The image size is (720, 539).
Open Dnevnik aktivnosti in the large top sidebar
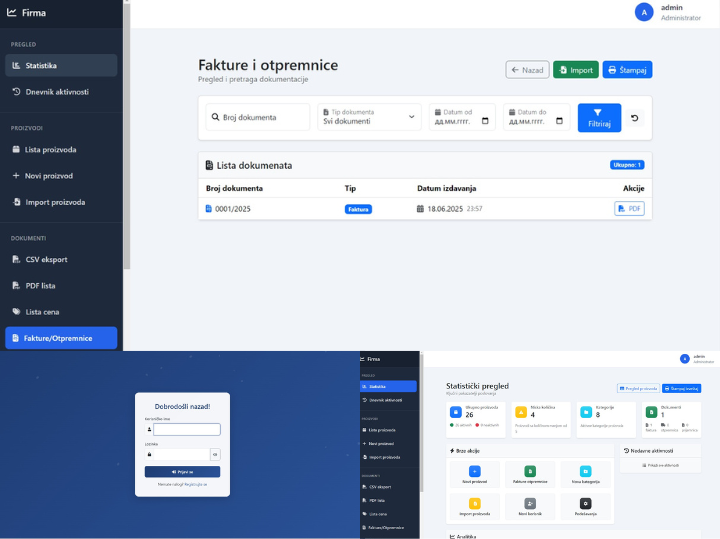pos(61,92)
